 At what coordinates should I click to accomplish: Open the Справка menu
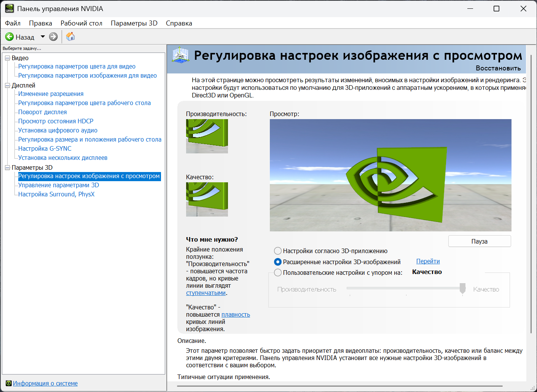(179, 23)
